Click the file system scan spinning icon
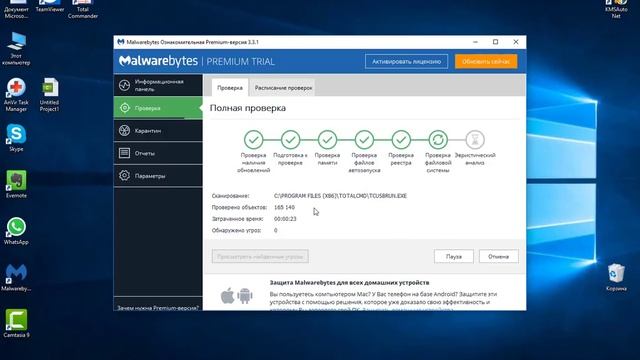This screenshot has height=360, width=640. [x=438, y=140]
